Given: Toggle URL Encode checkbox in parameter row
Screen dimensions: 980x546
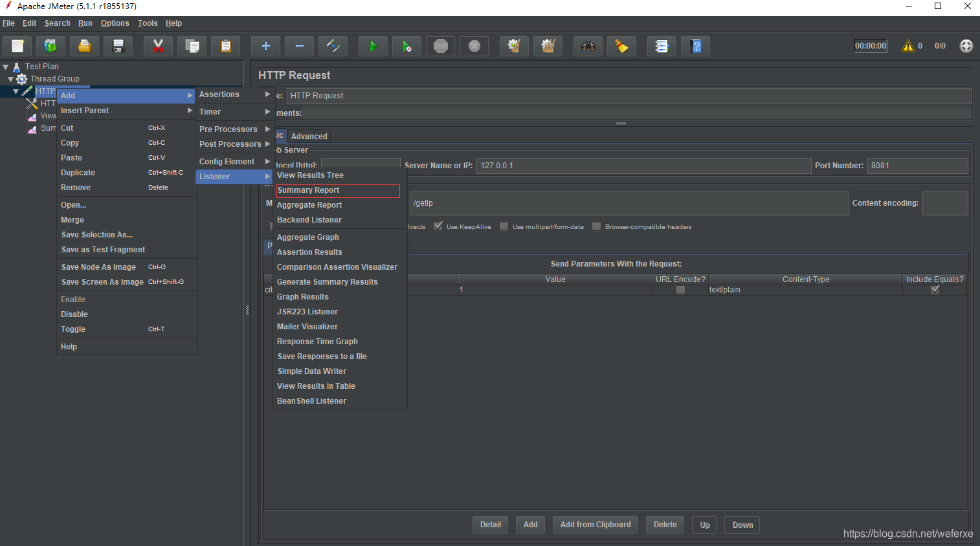Looking at the screenshot, I should 680,290.
